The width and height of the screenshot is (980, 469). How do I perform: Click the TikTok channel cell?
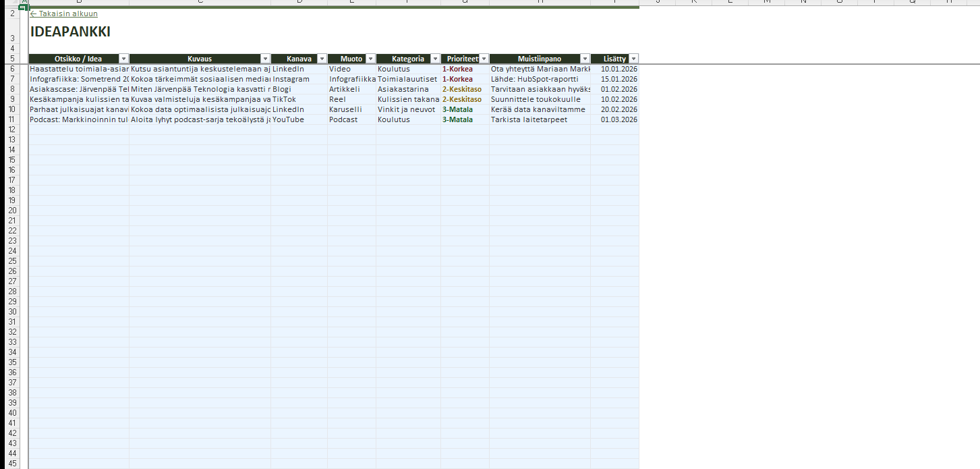pos(299,99)
